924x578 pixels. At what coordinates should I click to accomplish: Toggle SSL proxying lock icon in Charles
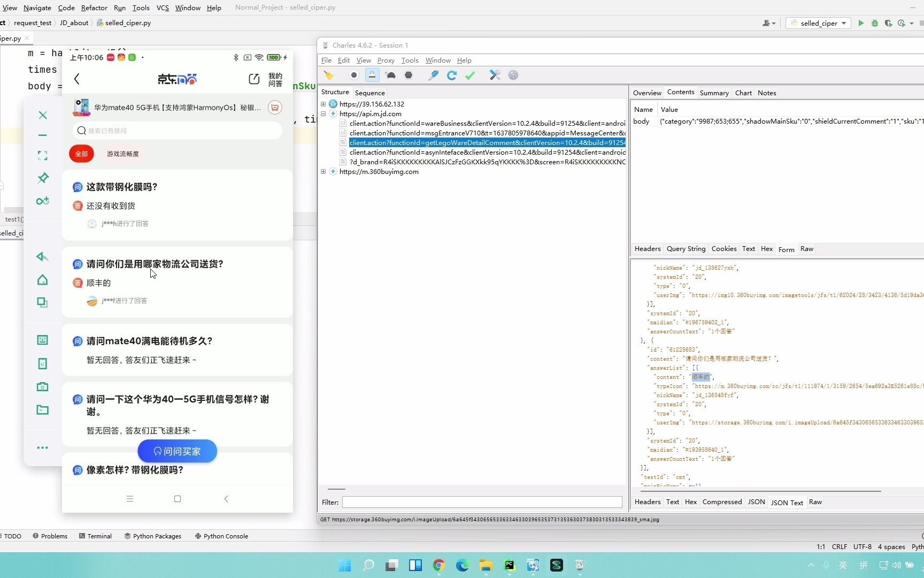pyautogui.click(x=372, y=75)
